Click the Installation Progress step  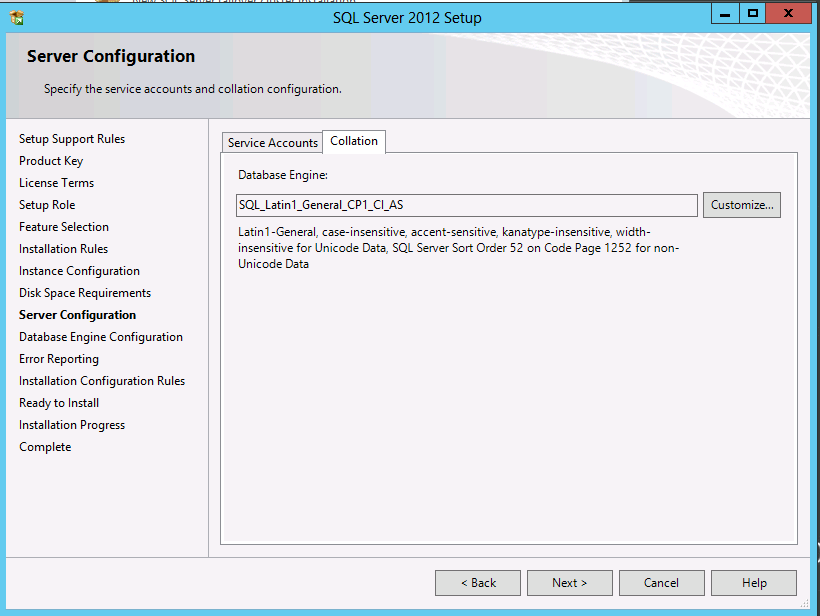tap(72, 425)
